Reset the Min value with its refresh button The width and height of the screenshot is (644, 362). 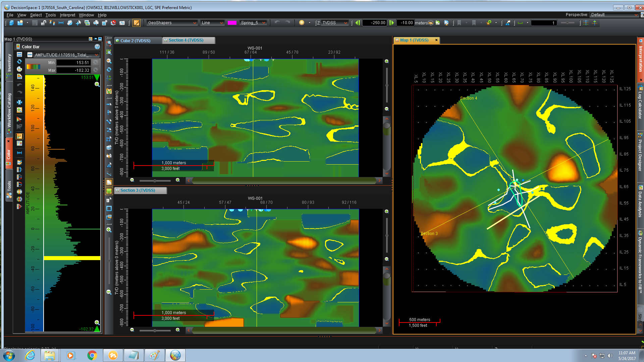pyautogui.click(x=96, y=62)
